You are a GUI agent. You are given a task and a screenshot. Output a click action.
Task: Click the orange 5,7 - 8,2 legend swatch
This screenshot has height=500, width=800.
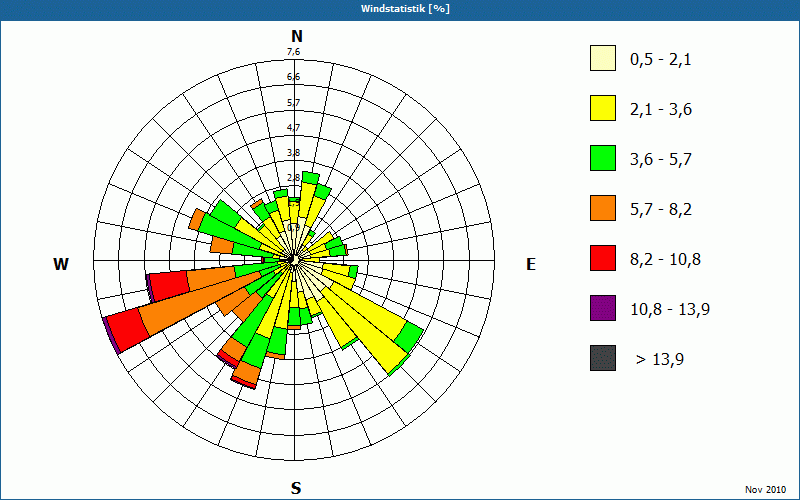click(603, 208)
